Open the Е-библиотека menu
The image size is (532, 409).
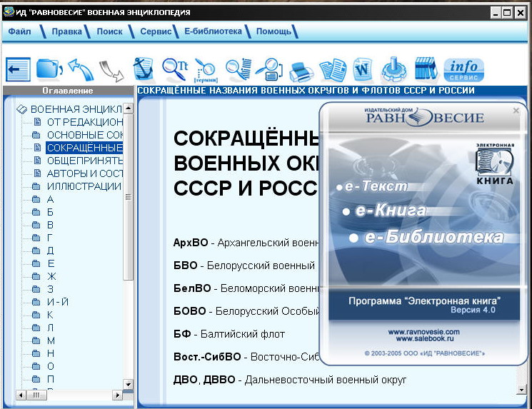pos(213,31)
